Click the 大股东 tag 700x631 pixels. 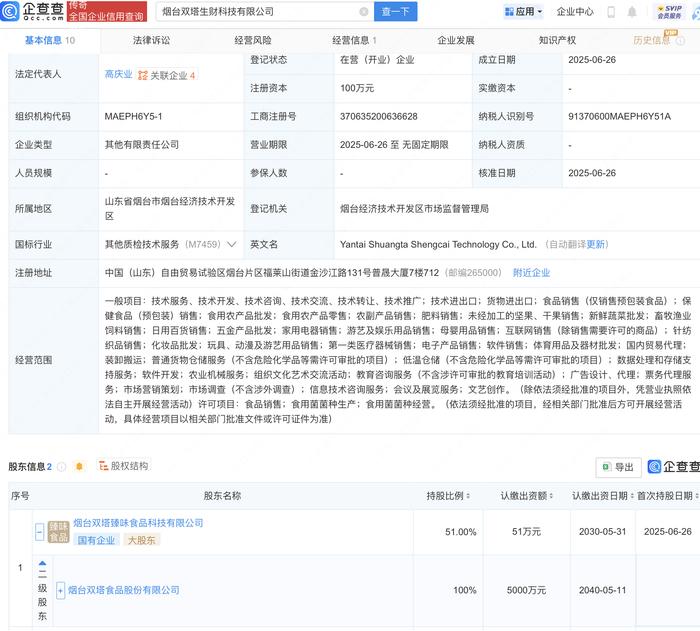click(142, 540)
